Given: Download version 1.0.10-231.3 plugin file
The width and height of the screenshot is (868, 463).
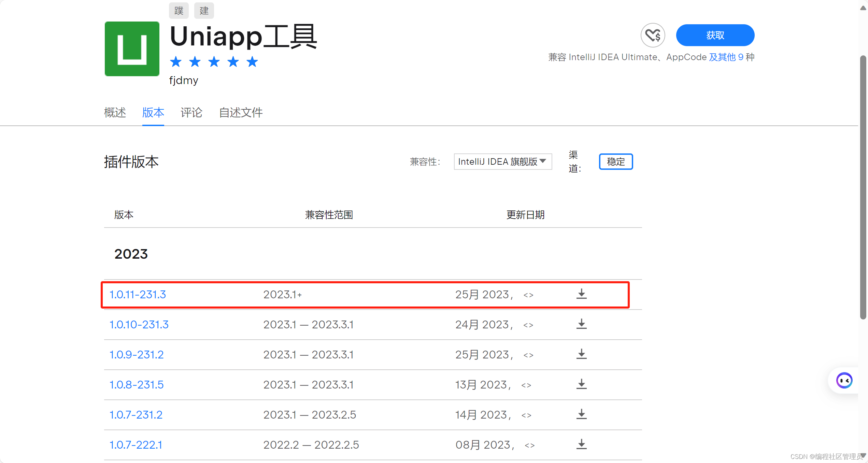Looking at the screenshot, I should pyautogui.click(x=581, y=324).
